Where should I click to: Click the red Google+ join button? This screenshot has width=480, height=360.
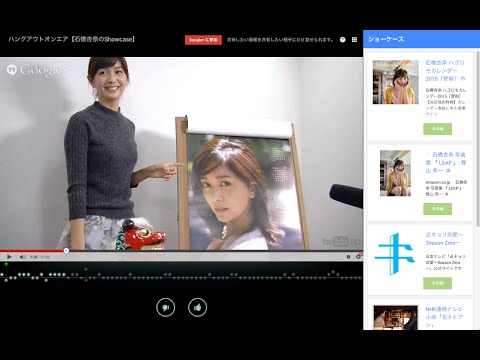[203, 40]
